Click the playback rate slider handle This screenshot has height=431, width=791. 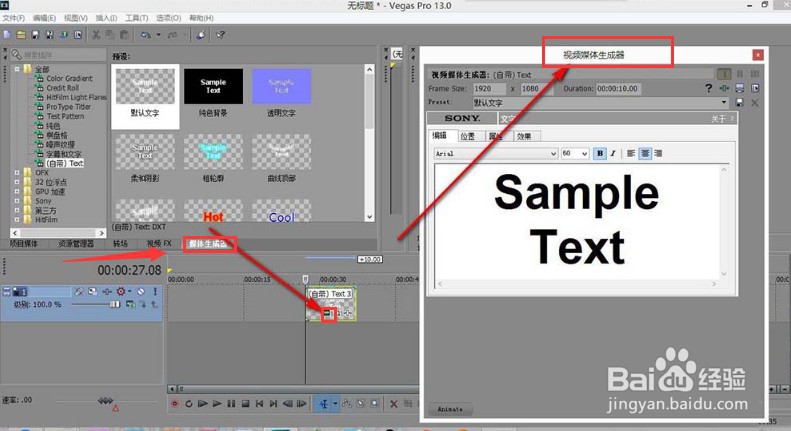[x=105, y=401]
